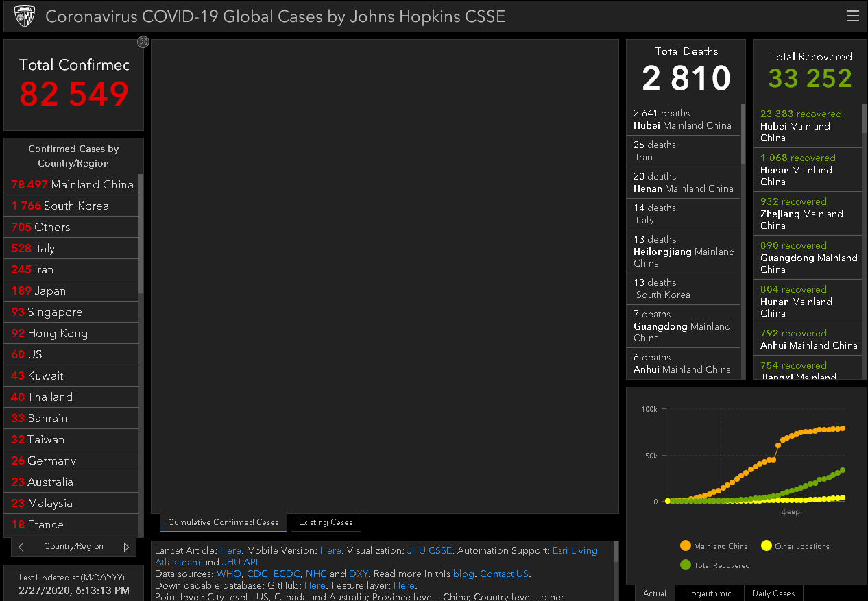Click the 13 deaths Heilongjiang entry
Screen dimensions: 868x601
tap(684, 252)
